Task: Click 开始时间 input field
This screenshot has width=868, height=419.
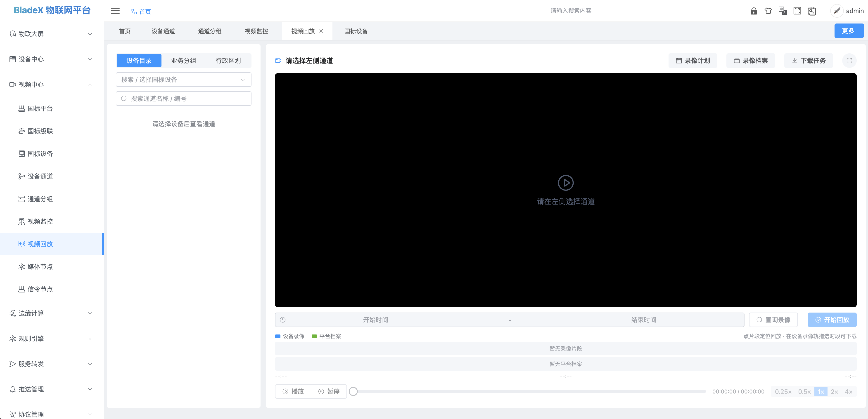Action: 375,320
